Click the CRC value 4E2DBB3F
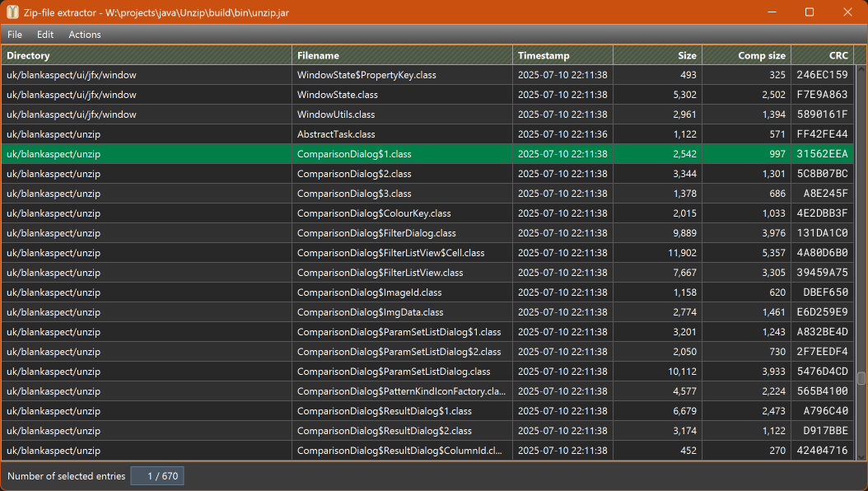Viewport: 868px width, 491px height. pyautogui.click(x=822, y=213)
